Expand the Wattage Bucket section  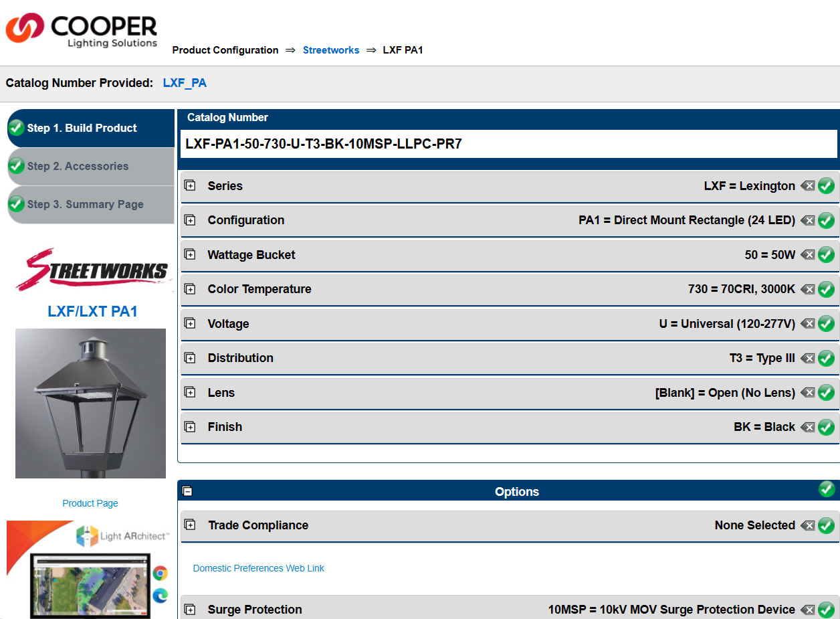(190, 255)
